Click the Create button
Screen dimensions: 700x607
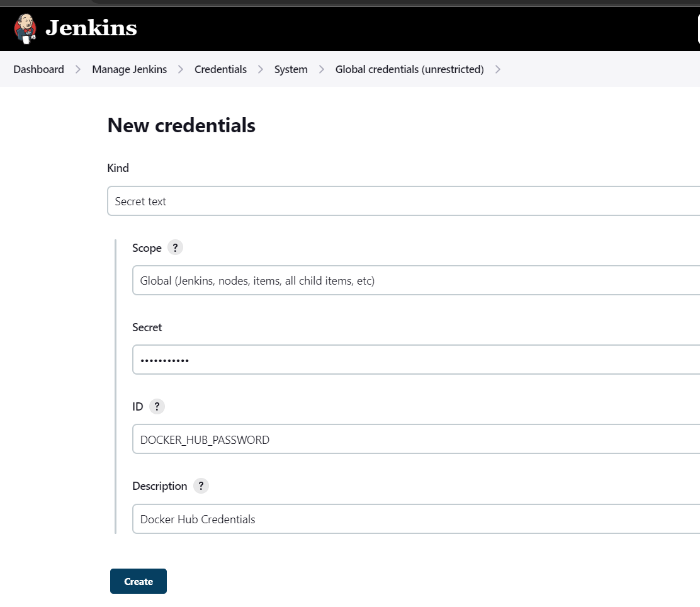(x=138, y=581)
